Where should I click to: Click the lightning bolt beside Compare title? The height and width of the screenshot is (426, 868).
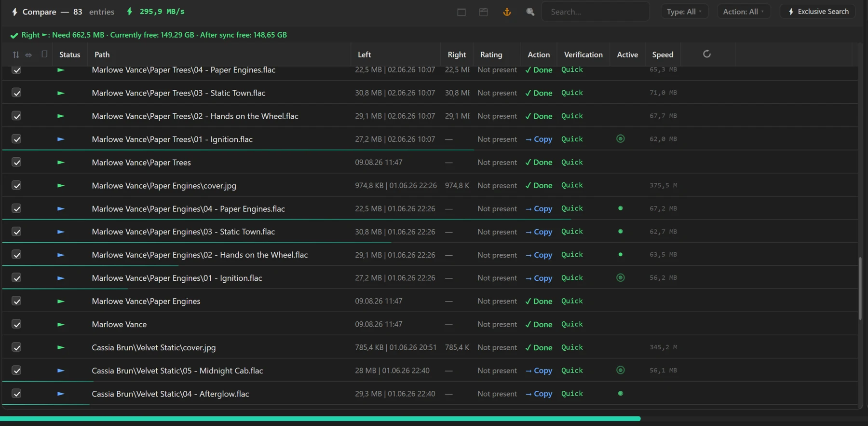click(x=15, y=12)
